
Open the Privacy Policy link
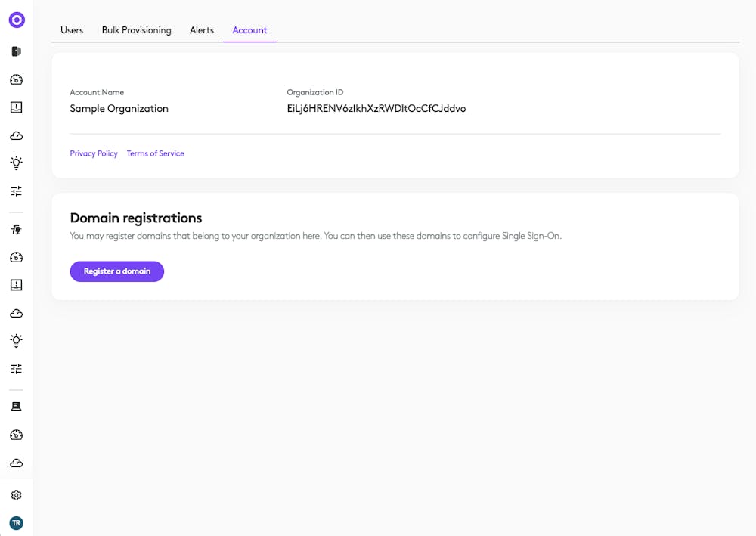point(93,153)
